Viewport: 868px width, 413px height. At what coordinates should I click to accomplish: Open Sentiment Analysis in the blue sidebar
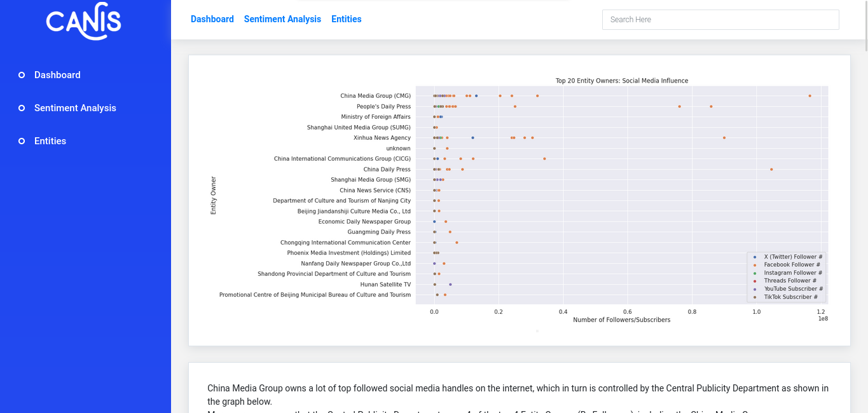coord(75,108)
